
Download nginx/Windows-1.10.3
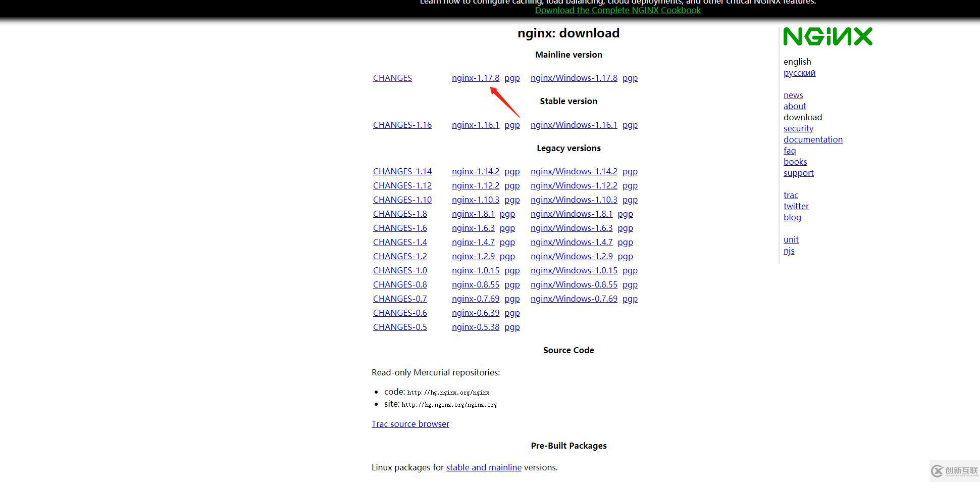coord(574,200)
